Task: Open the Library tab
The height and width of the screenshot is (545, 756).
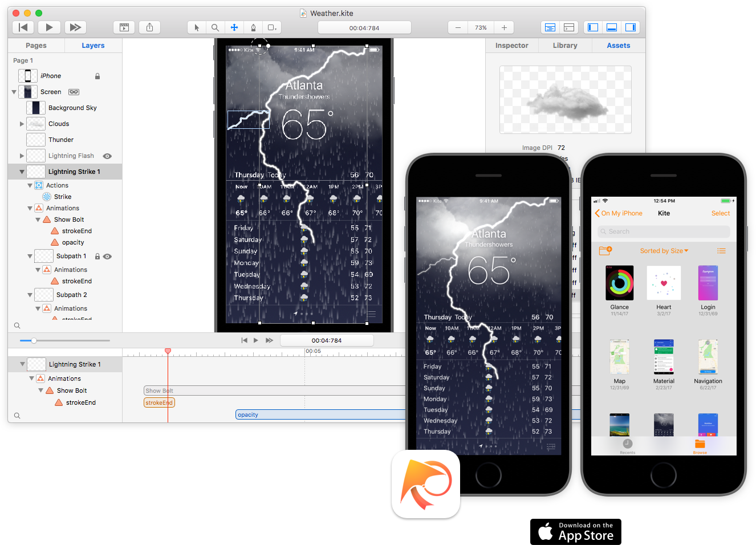Action: 565,46
